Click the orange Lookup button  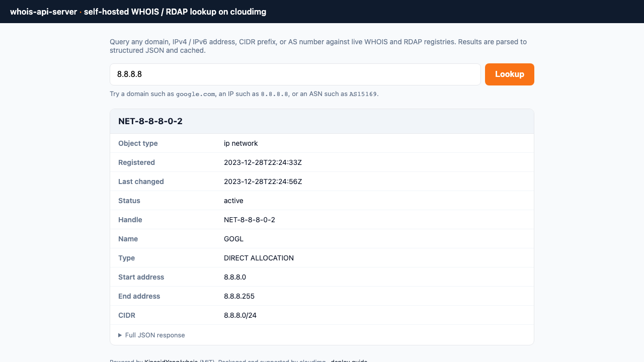pos(509,74)
